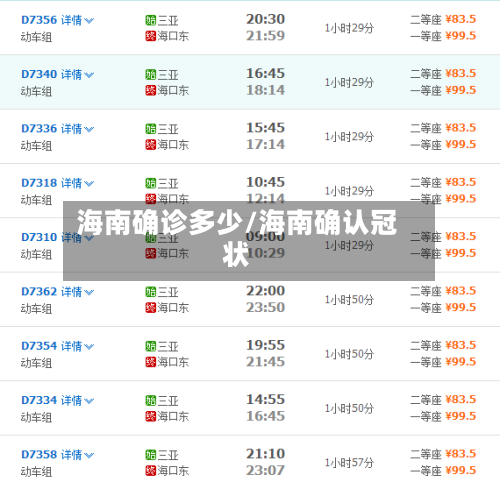The image size is (500, 482).
Task: Click 海口东 destination in D7334 row
Action: pyautogui.click(x=173, y=416)
